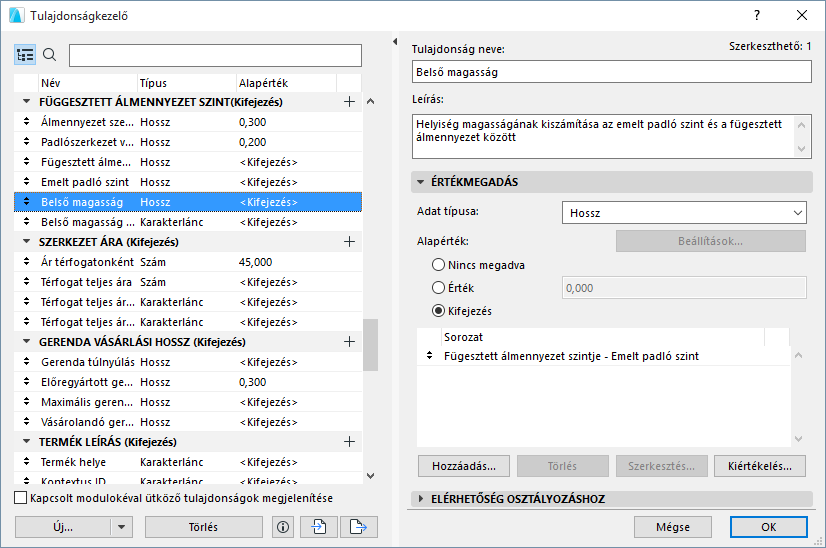The width and height of the screenshot is (826, 548).
Task: Click the import properties icon button
Action: pos(319,527)
